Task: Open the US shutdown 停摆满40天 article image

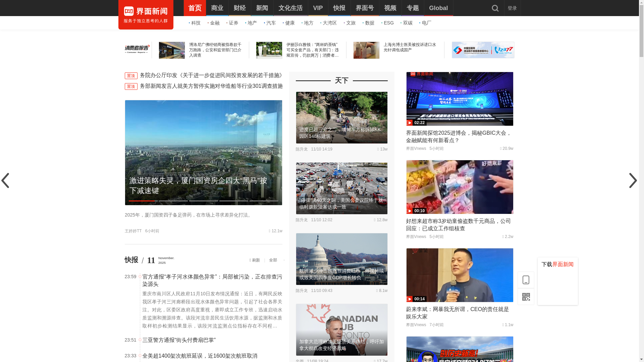Action: click(342, 188)
